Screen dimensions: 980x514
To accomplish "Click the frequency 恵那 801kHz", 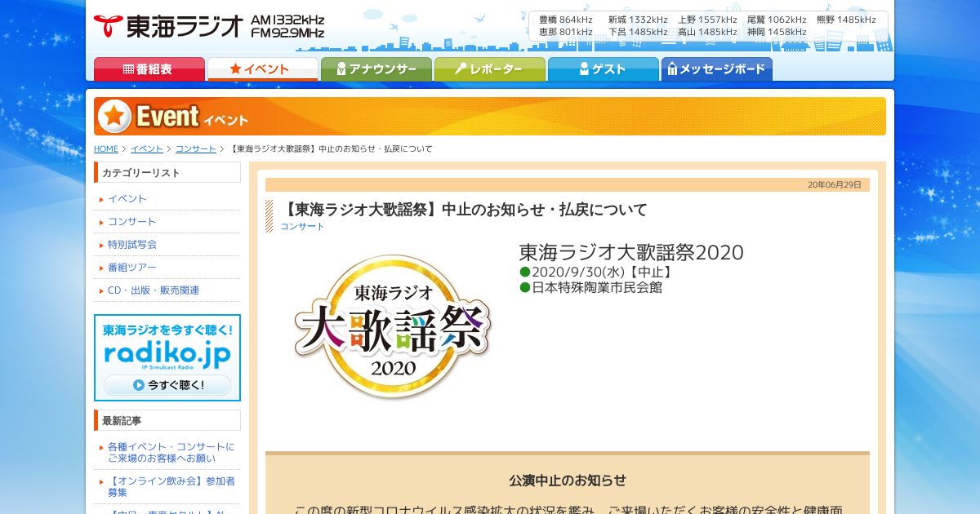I will tap(566, 33).
